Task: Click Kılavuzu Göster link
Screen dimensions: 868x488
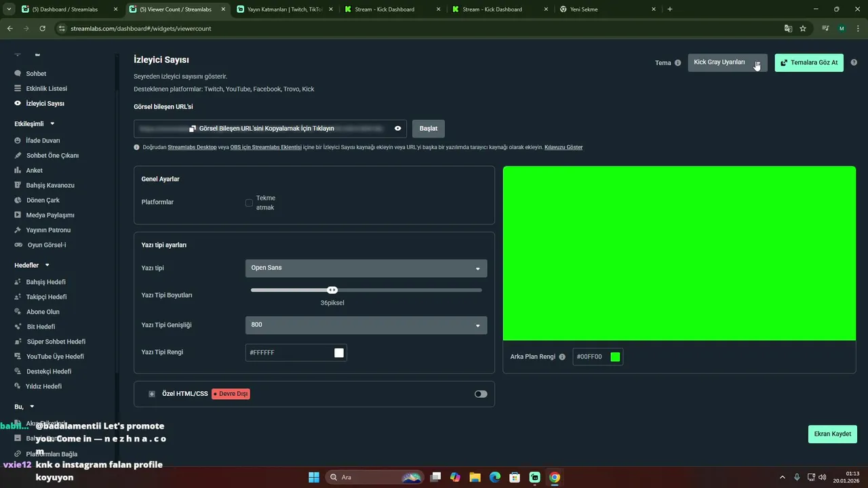Action: click(x=564, y=147)
